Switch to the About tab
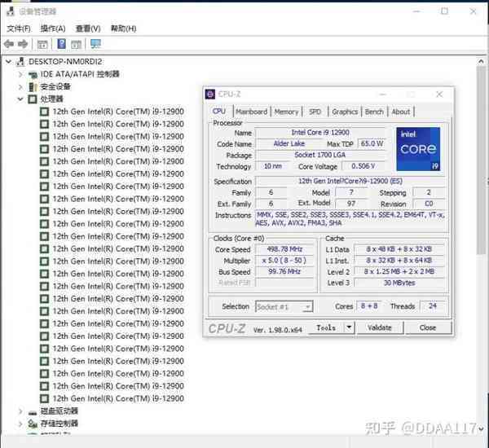 401,112
